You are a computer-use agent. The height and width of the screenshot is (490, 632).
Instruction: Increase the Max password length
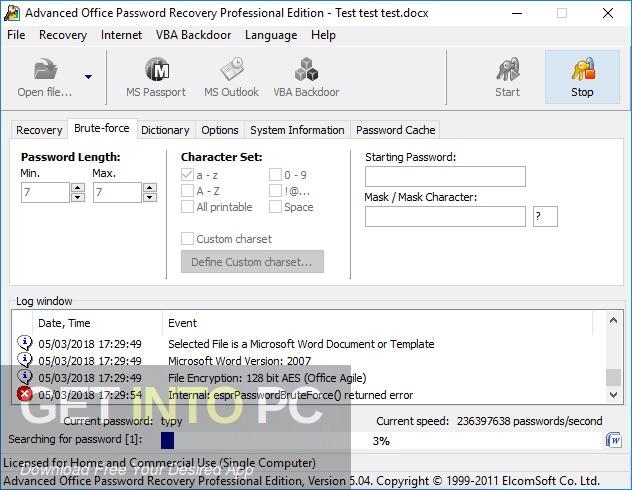pos(150,187)
